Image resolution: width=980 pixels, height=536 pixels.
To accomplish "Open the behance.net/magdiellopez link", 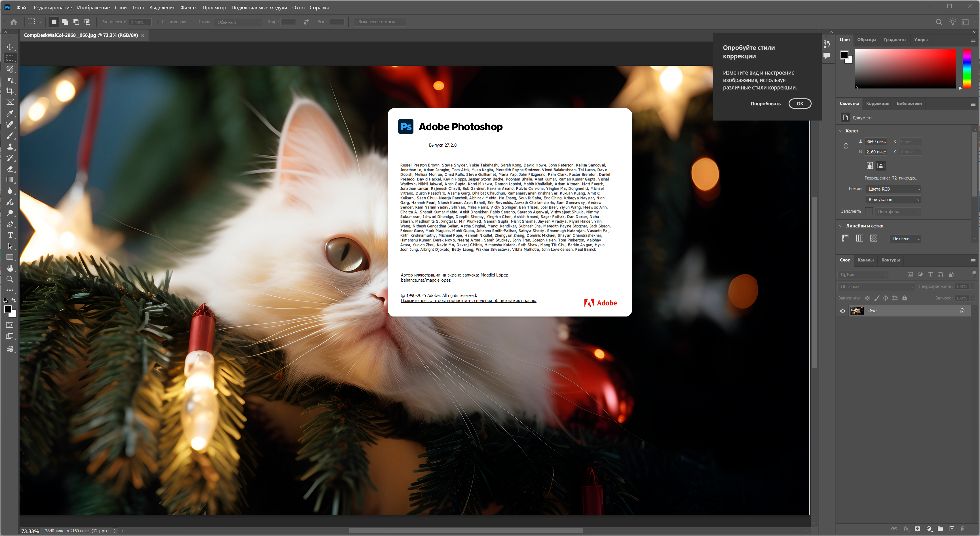I will (x=425, y=280).
